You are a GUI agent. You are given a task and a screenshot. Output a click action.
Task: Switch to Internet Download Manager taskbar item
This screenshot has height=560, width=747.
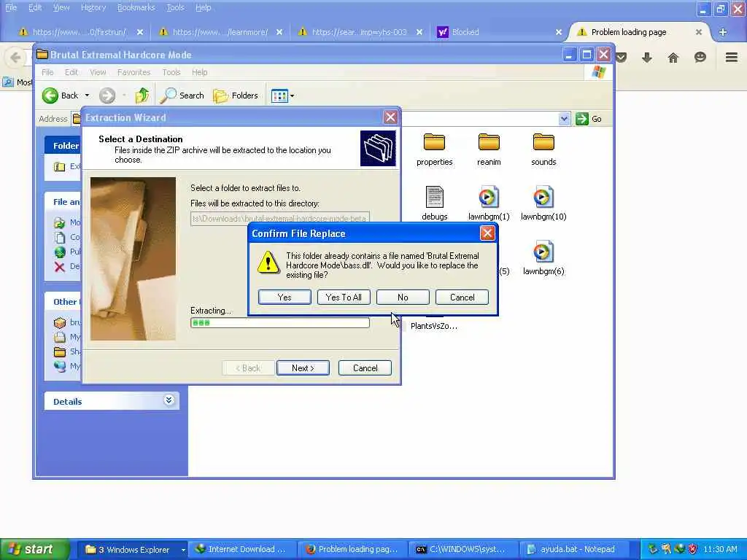coord(241,549)
